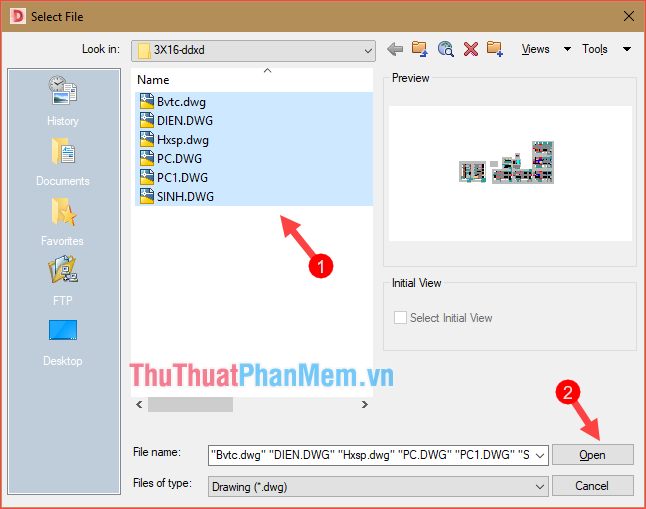Screen dimensions: 646x509
Task: Select the Bvtc.dwg file icon
Action: [147, 101]
